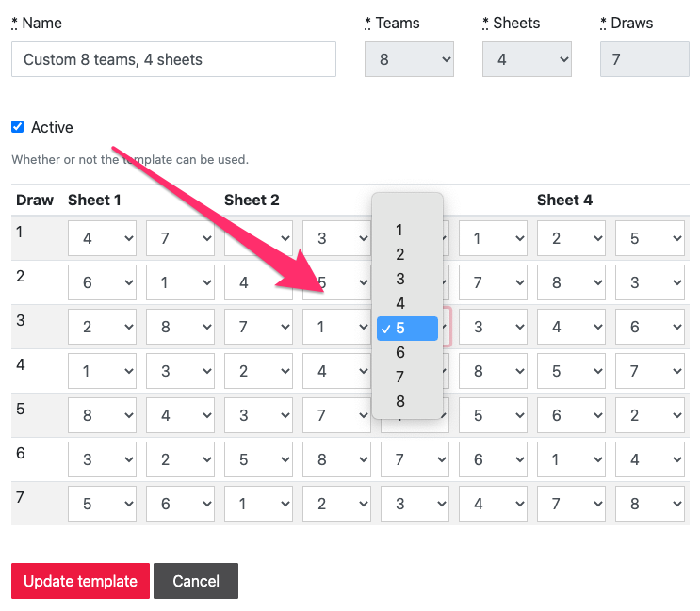The image size is (700, 611).
Task: Open the Sheets count dropdown
Action: (527, 59)
